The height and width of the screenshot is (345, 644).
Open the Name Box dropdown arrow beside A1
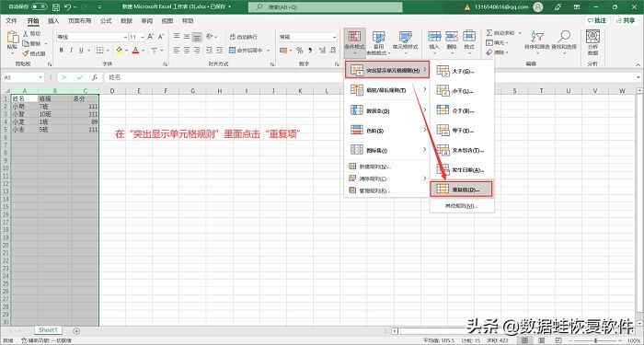(x=40, y=77)
